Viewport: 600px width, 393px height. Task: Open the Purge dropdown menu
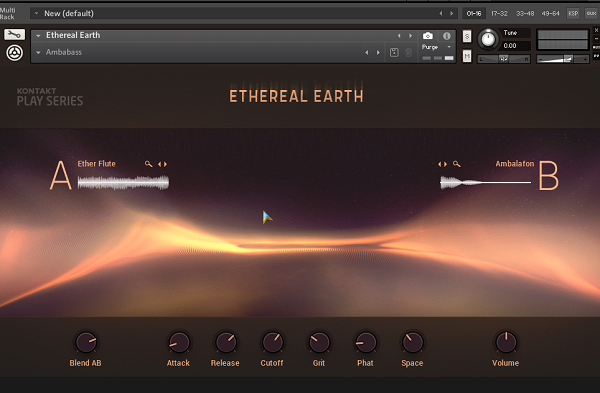pos(437,47)
